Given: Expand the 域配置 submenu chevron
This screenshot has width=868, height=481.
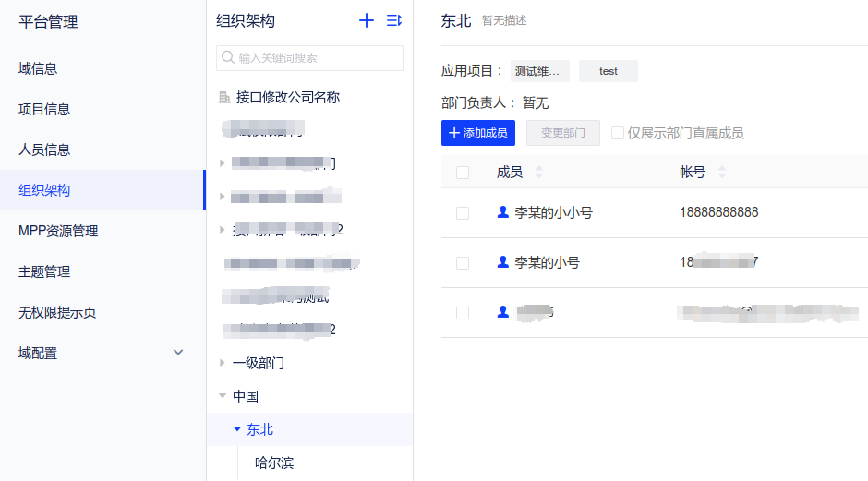Looking at the screenshot, I should pos(178,353).
